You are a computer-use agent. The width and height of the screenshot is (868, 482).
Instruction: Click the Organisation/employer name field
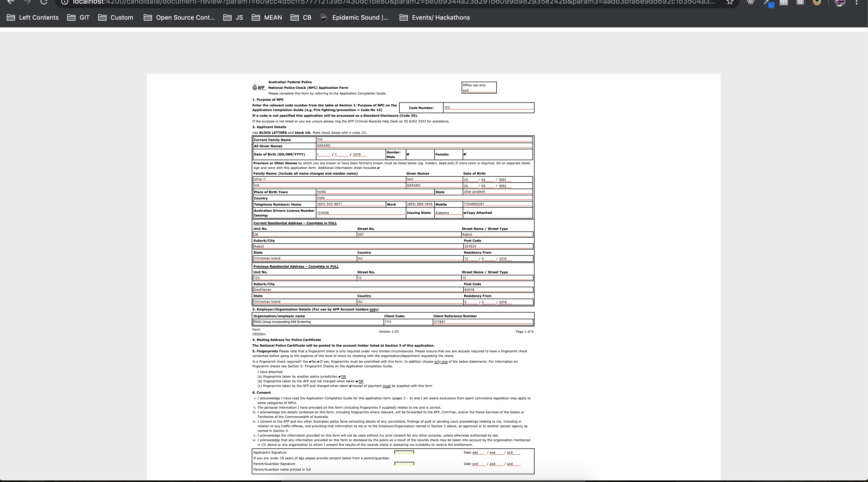click(x=318, y=322)
